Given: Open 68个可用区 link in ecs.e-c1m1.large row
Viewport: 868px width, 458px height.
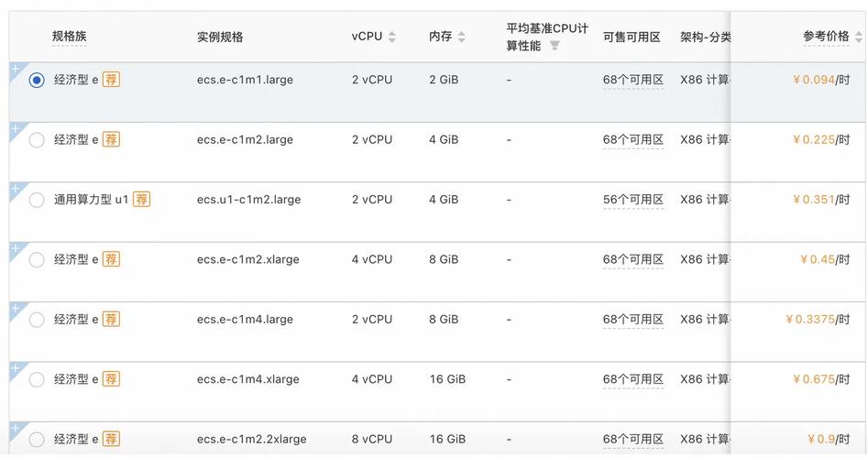Looking at the screenshot, I should tap(632, 80).
